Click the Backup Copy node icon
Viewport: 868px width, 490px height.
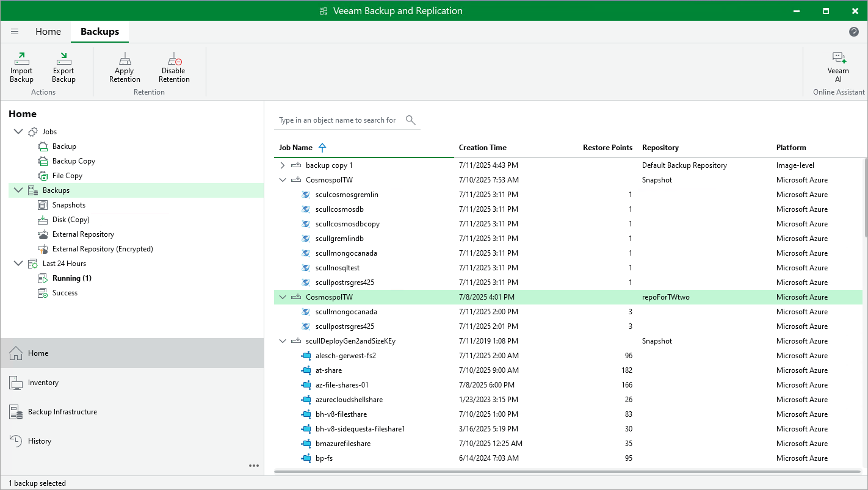[x=43, y=161]
